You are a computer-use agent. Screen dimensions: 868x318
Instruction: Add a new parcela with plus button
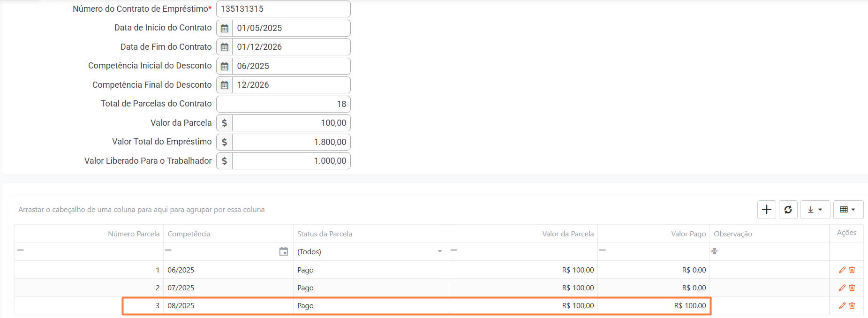tap(767, 210)
